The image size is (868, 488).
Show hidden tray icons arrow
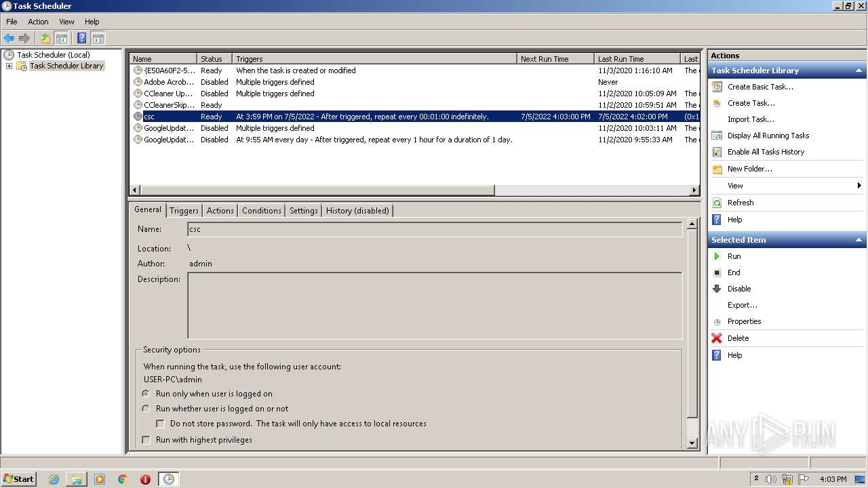(756, 479)
